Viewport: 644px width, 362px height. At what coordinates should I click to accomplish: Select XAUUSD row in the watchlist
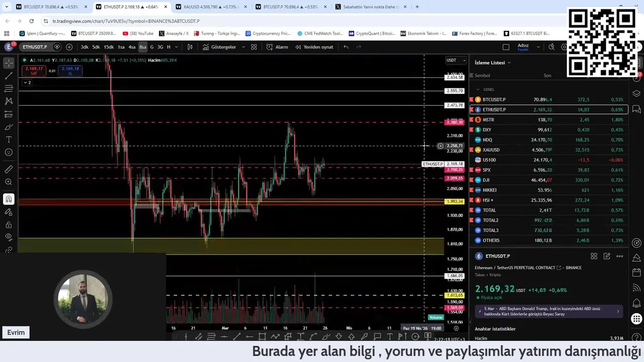pos(548,150)
